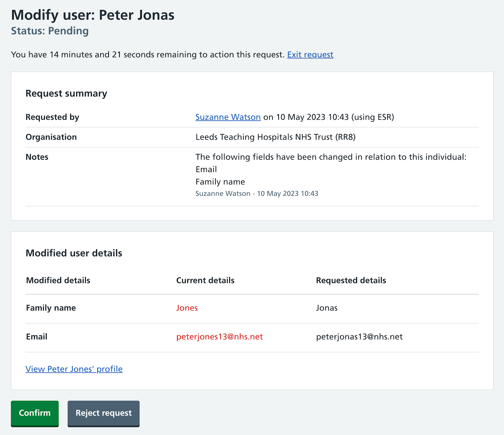Click note signature 'Suzanne Watson - 10 May 2023 10:43'
Viewport: 504px width, 435px height.
pos(257,194)
